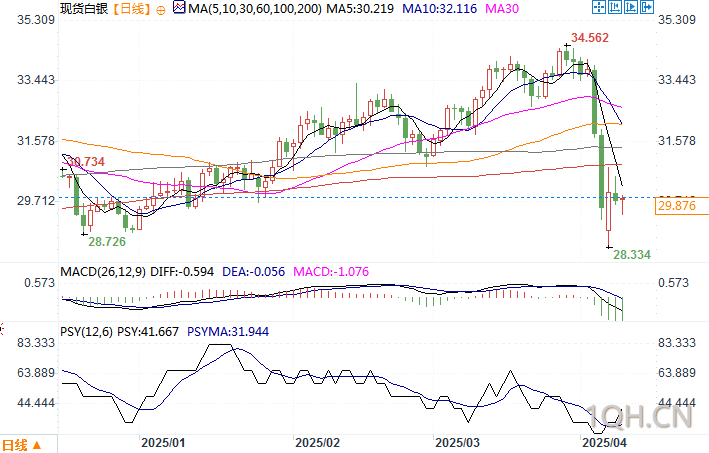This screenshot has height=453, width=709.
Task: Click the exit arrow panel icon
Action: 647,7
